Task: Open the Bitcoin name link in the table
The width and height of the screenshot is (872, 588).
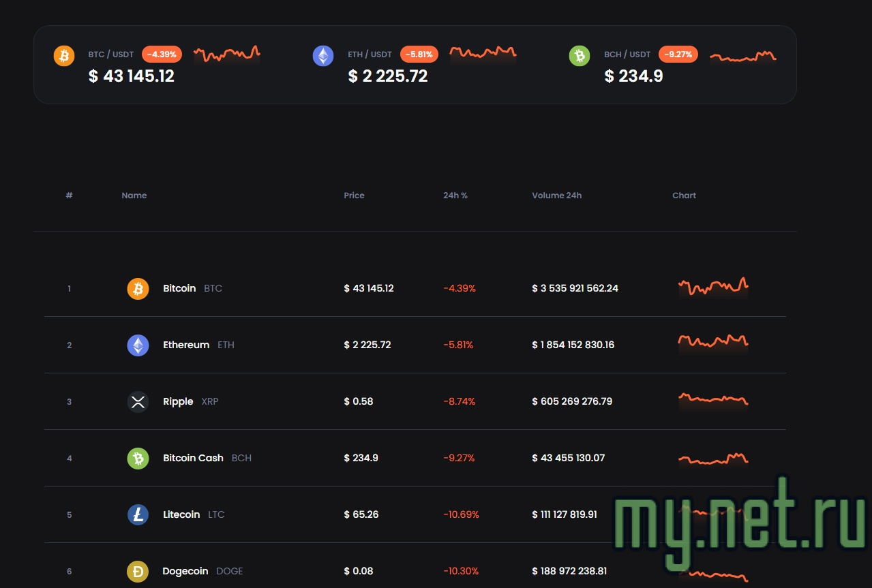Action: coord(179,288)
